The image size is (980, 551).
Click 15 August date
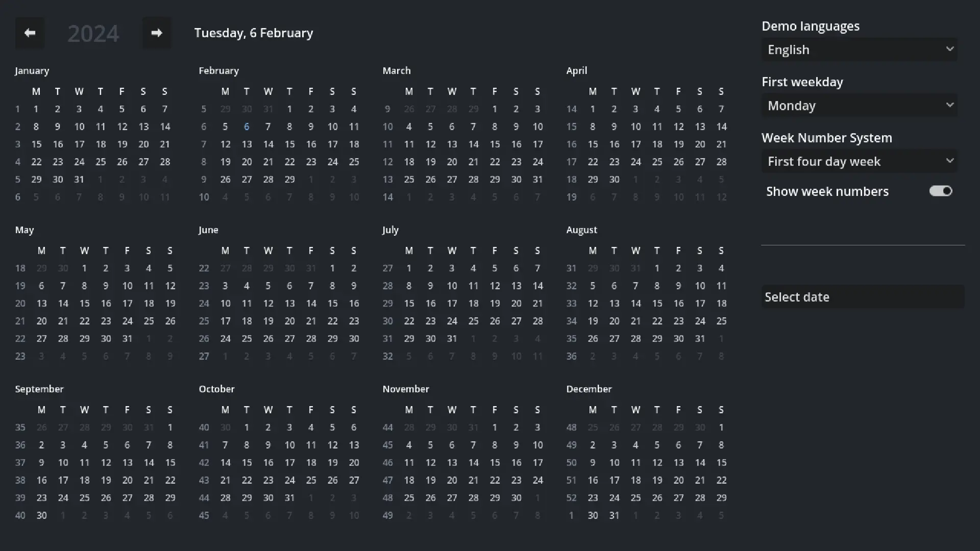(x=657, y=304)
